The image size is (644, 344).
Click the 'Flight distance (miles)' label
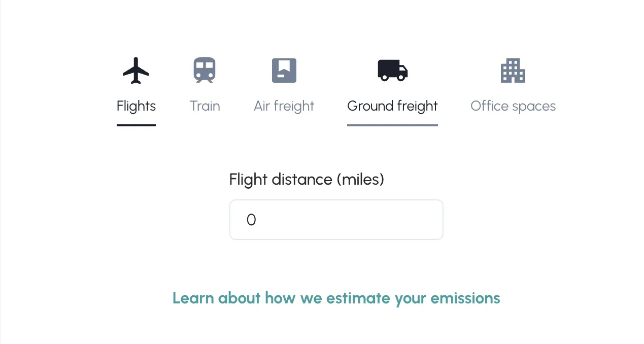[307, 180]
